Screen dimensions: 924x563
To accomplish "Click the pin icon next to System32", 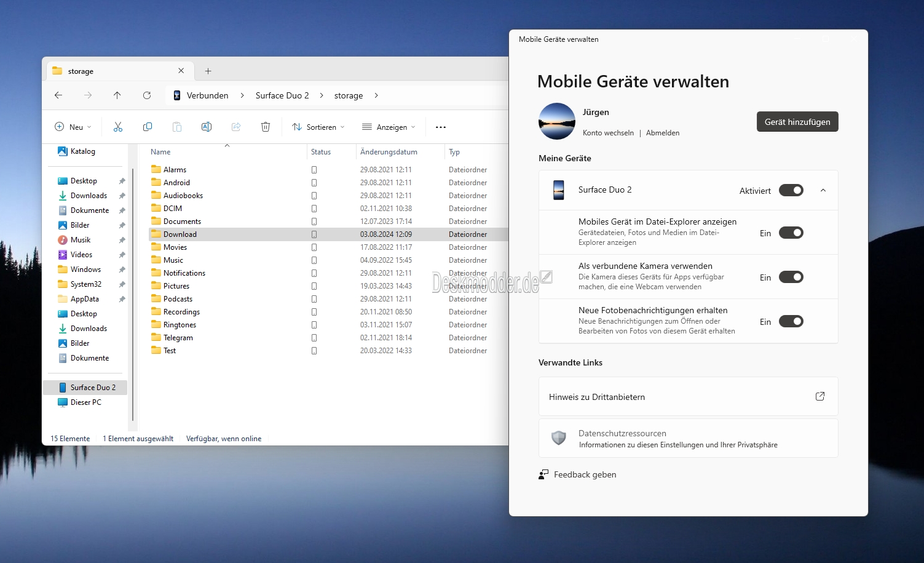I will click(x=122, y=284).
